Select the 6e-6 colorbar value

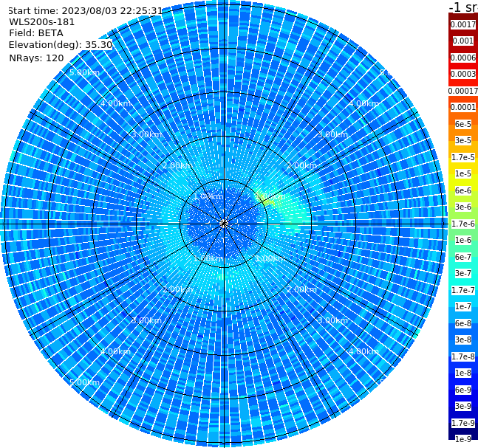click(x=463, y=190)
